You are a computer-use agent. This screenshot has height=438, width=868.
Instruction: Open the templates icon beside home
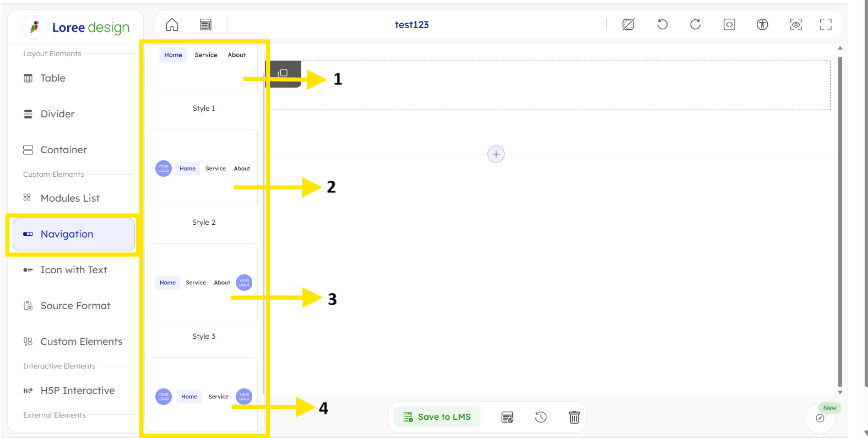(x=205, y=25)
